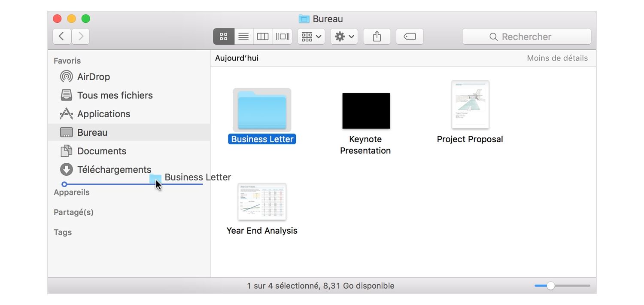
Task: Switch to list view
Action: tap(243, 37)
